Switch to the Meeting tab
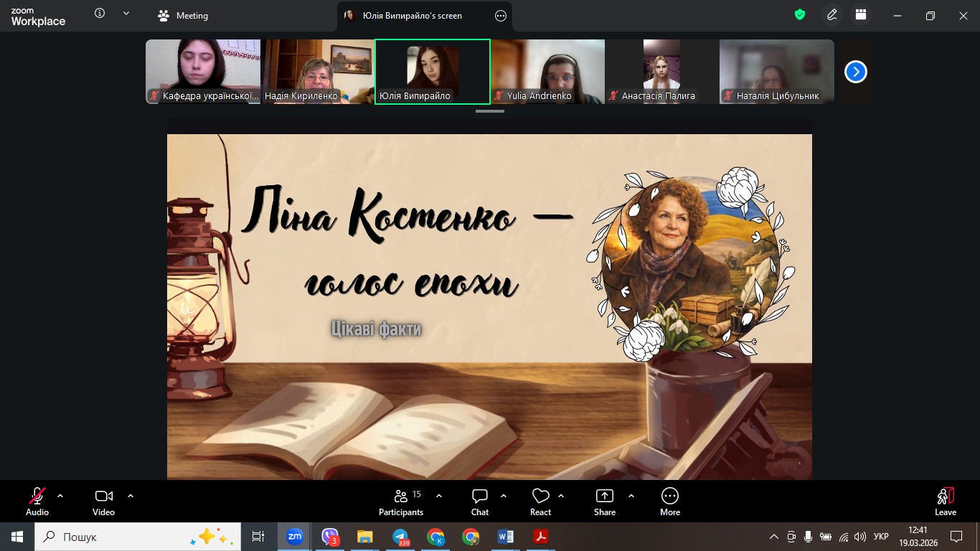The width and height of the screenshot is (980, 551). 184,16
